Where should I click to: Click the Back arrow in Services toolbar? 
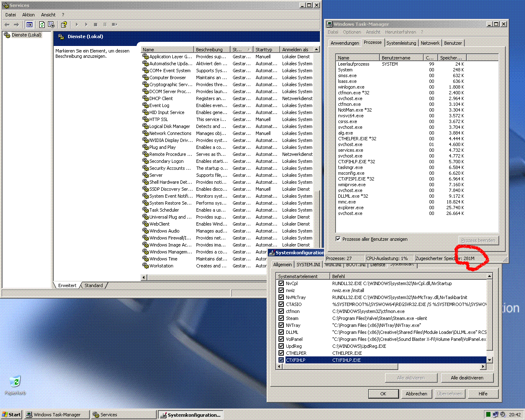coord(7,25)
